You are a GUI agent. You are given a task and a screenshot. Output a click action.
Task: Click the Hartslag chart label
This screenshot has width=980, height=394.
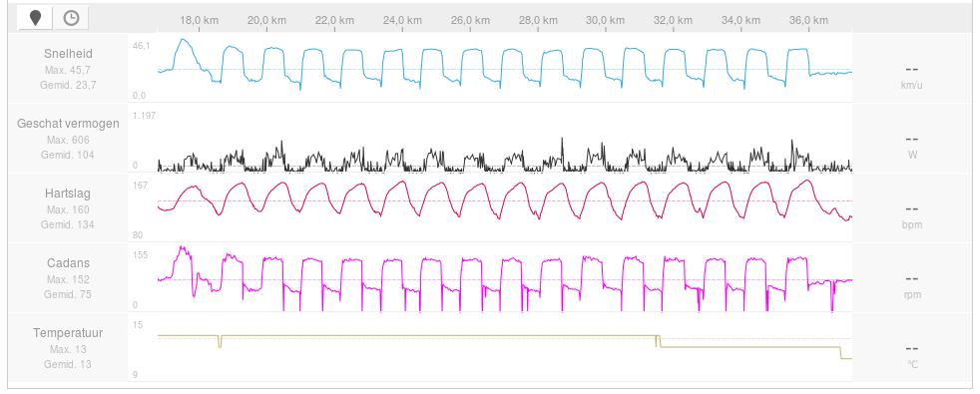[68, 194]
